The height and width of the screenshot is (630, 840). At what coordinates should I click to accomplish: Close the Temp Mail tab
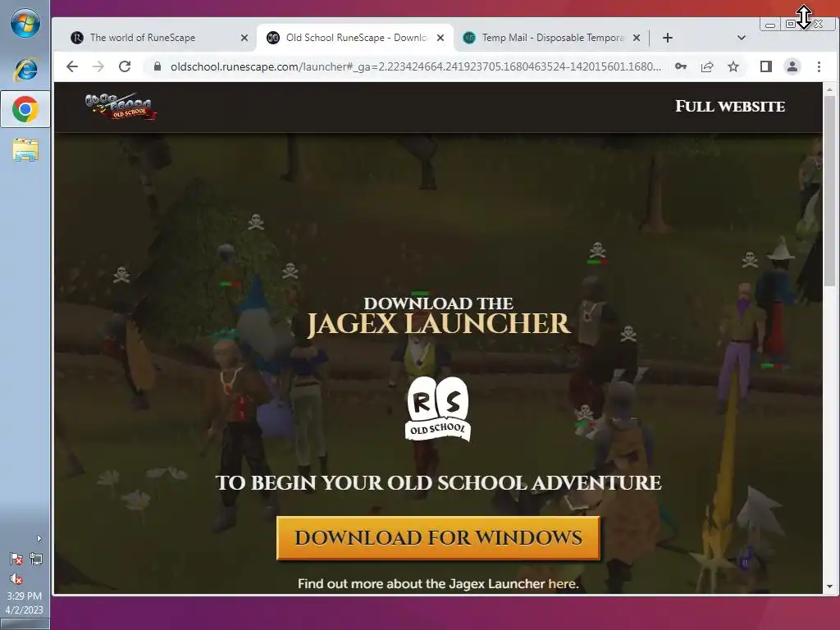637,38
